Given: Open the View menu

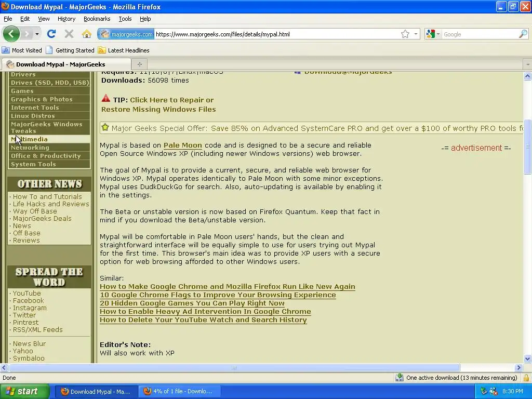Looking at the screenshot, I should coord(44,19).
